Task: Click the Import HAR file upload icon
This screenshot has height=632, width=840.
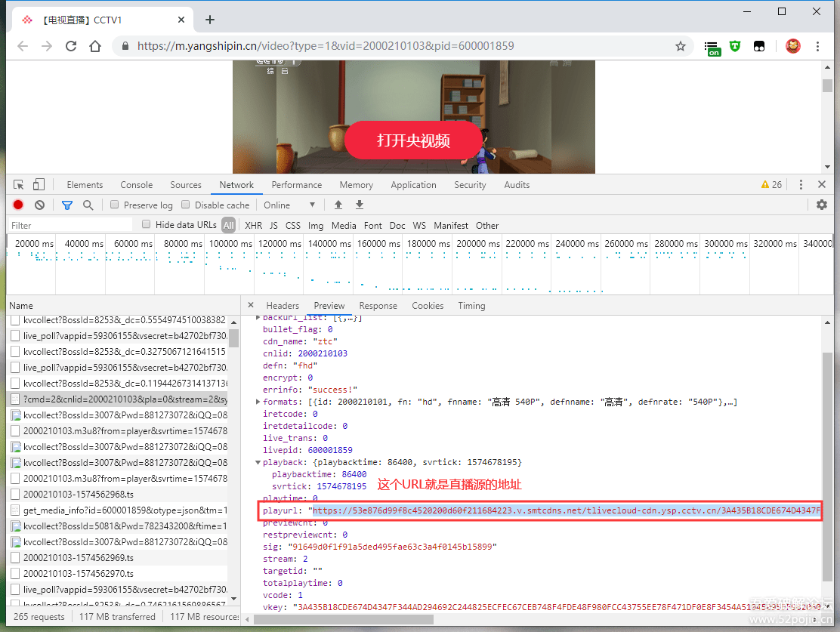Action: [338, 205]
